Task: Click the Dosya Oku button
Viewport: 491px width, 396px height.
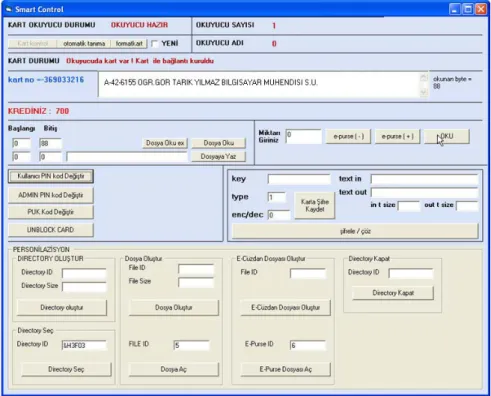Action: [219, 143]
